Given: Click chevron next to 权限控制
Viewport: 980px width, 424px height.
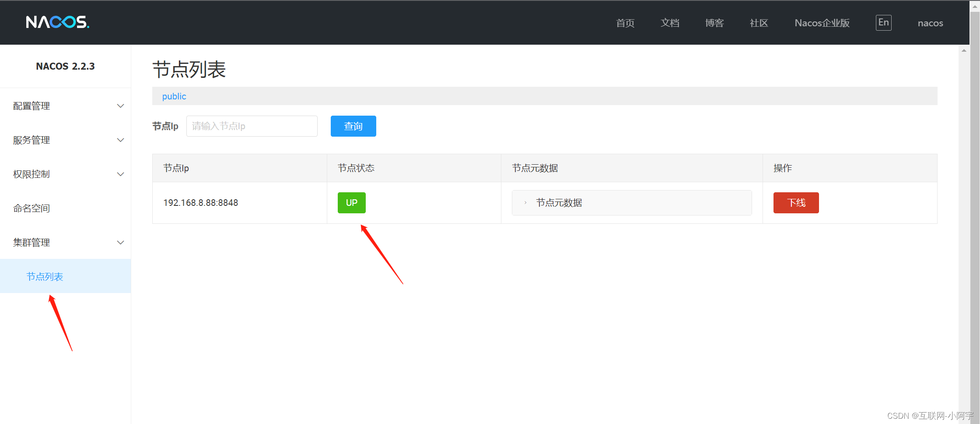Looking at the screenshot, I should [121, 174].
